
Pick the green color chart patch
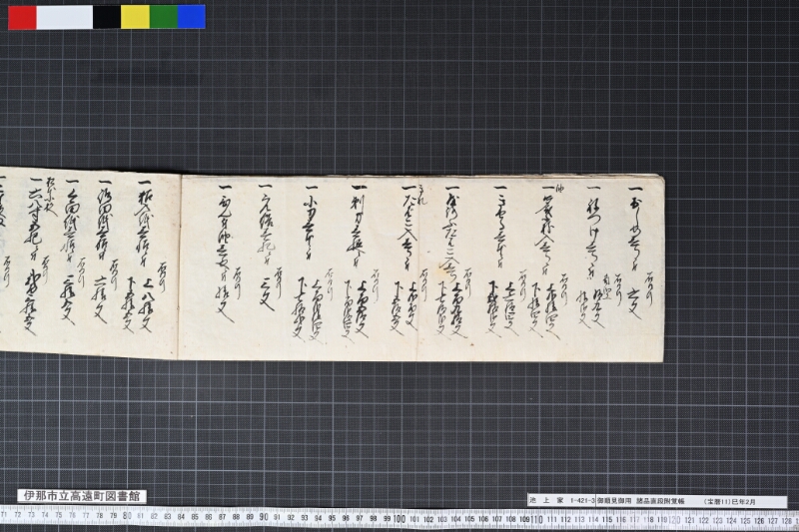(164, 17)
